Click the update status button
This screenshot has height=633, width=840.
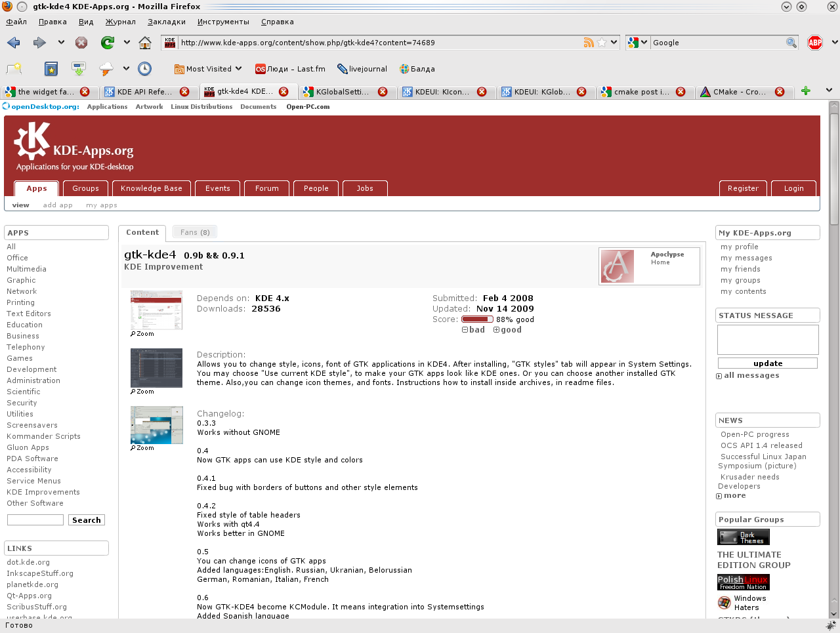tap(768, 363)
